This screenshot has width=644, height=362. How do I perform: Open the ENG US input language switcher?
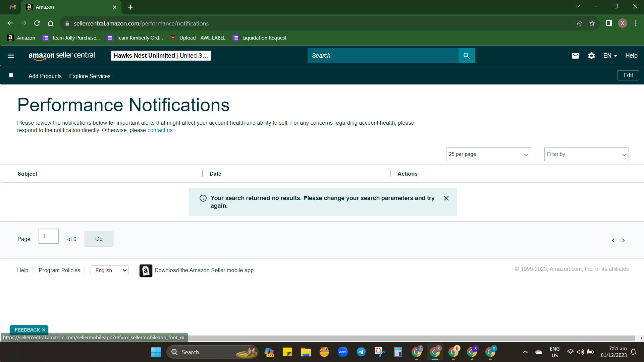(555, 352)
